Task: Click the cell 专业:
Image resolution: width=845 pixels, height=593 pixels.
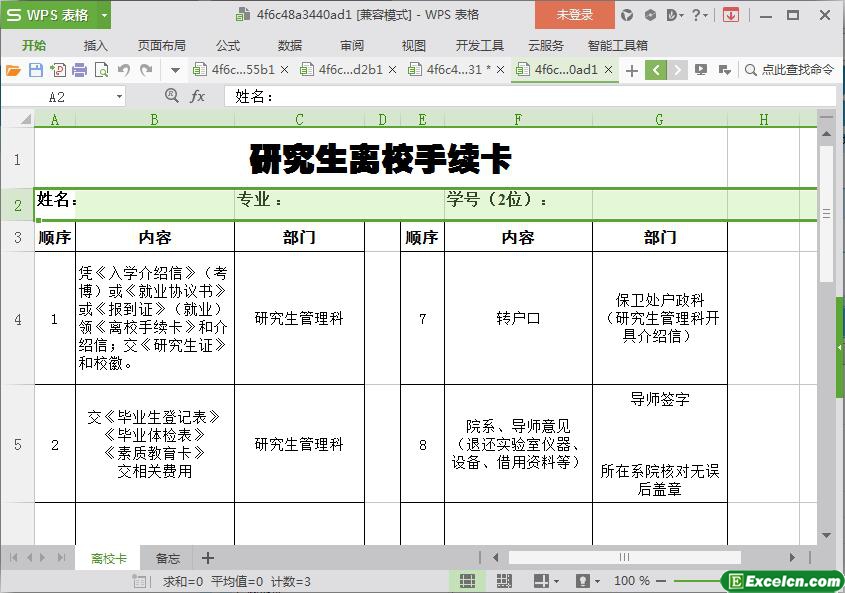Action: coord(339,204)
